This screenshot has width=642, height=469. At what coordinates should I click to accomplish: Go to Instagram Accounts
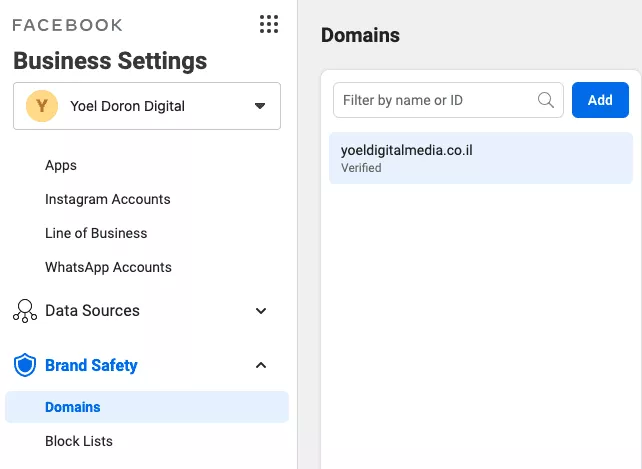click(x=108, y=199)
